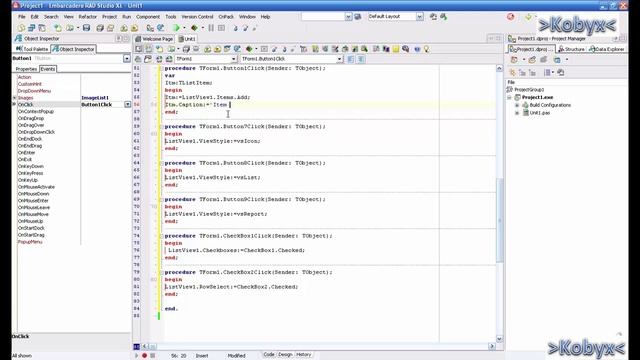This screenshot has height=360, width=640.
Task: Click Save All icon in main toolbar
Action: [100, 28]
